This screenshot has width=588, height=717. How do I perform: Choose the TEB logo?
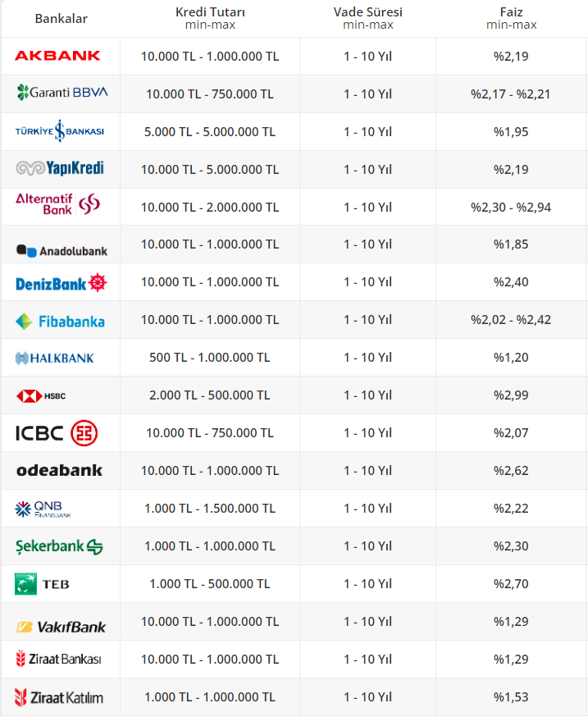click(x=42, y=584)
